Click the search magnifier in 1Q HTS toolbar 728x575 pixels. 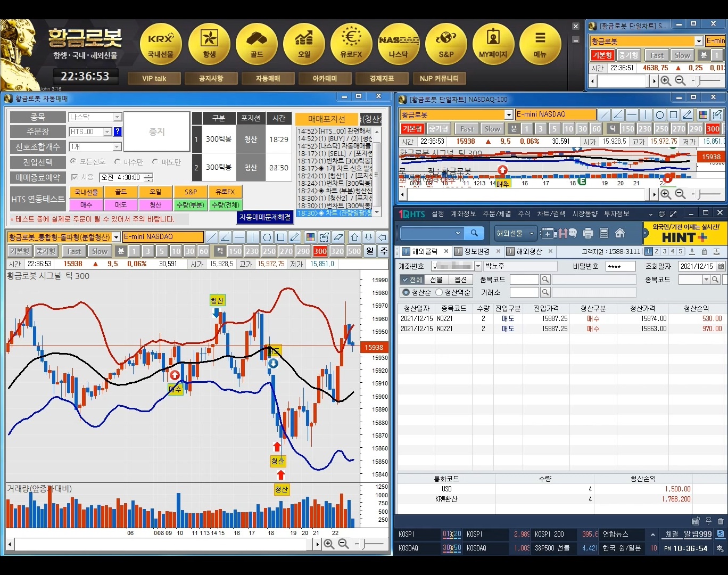(x=474, y=233)
